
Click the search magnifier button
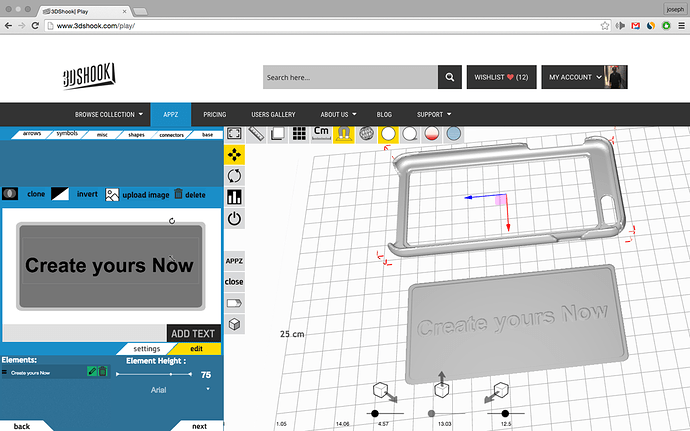point(450,77)
